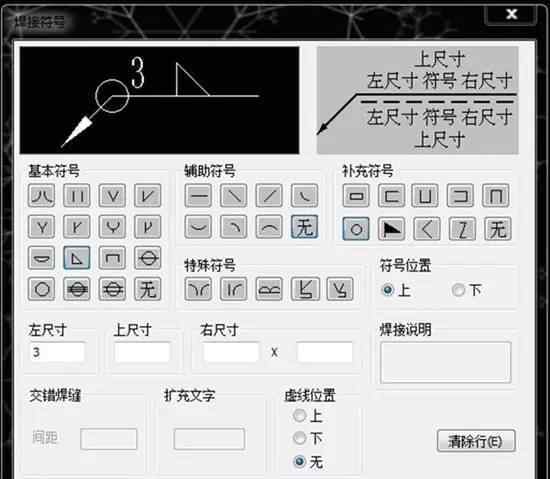Pick the Z-shaped supplementary symbol
The image size is (550, 479).
pos(462,229)
